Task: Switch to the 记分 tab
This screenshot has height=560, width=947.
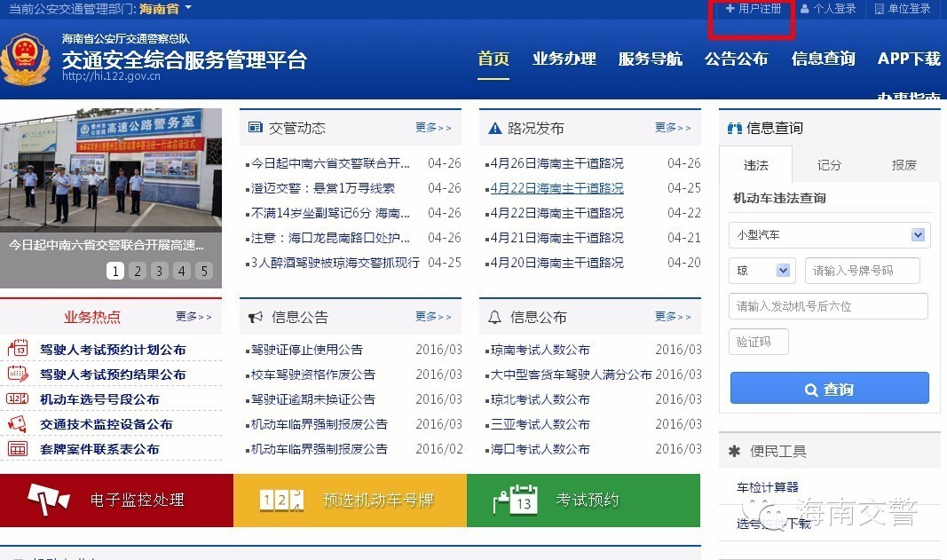Action: [831, 165]
